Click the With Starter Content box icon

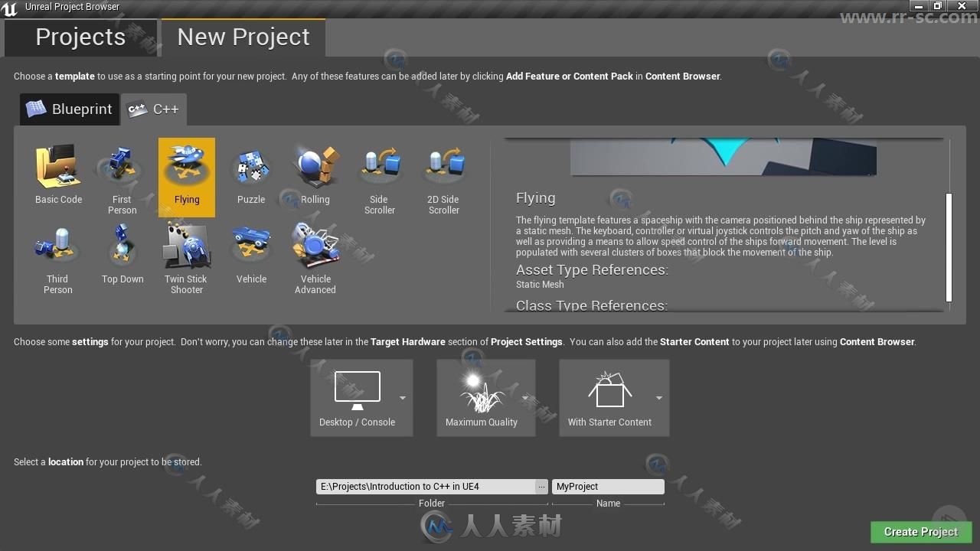pyautogui.click(x=610, y=390)
